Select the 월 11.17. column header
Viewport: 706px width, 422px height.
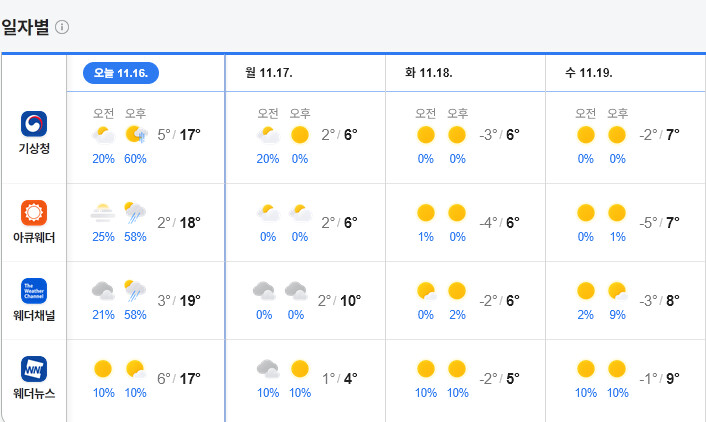point(268,73)
